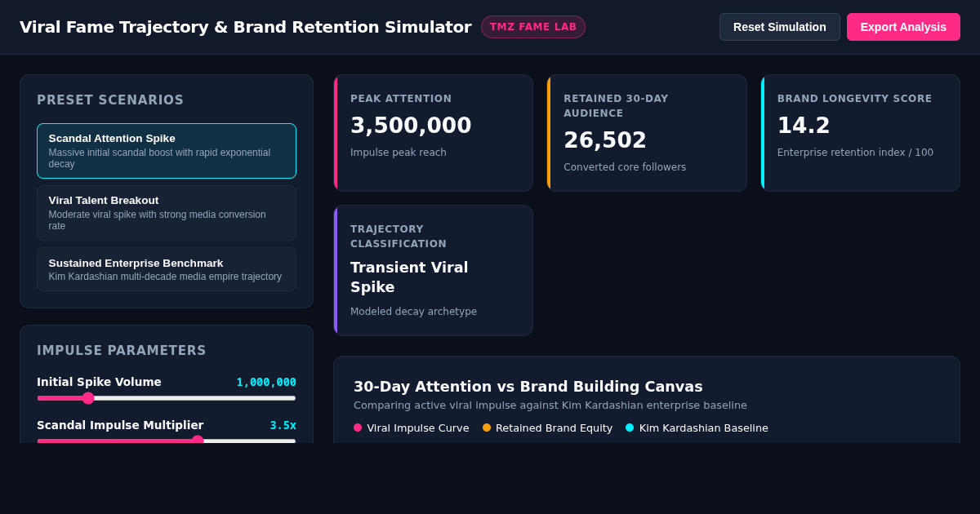Select the Scandal Attention Spike preset

(167, 151)
